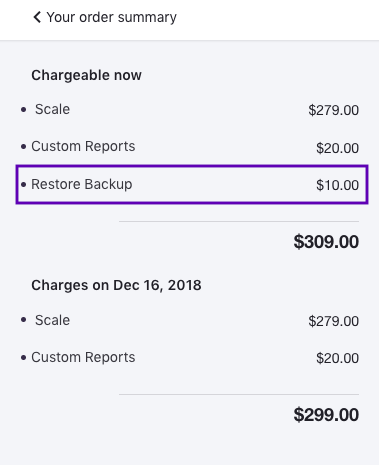Image resolution: width=379 pixels, height=465 pixels.
Task: Select the Chargeable now heading
Action: click(x=86, y=75)
